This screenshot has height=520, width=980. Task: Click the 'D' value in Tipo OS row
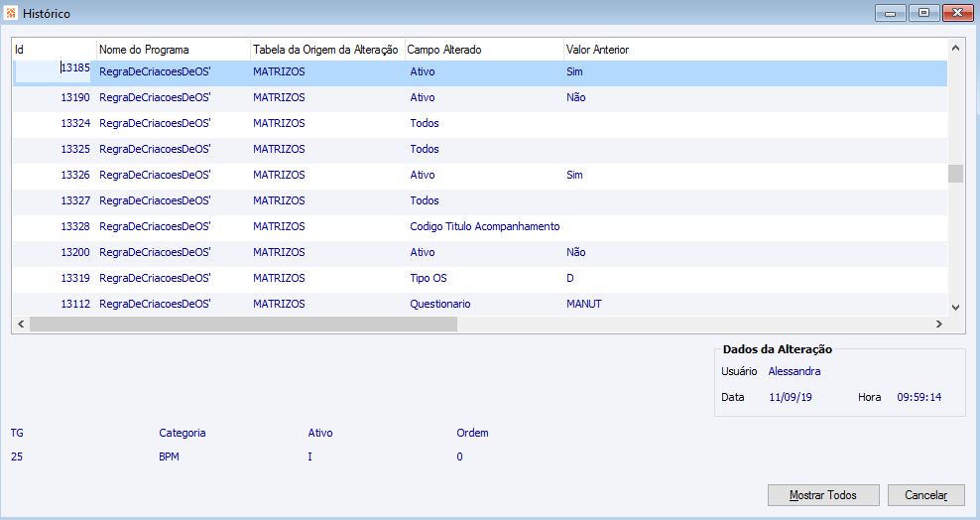[x=570, y=278]
